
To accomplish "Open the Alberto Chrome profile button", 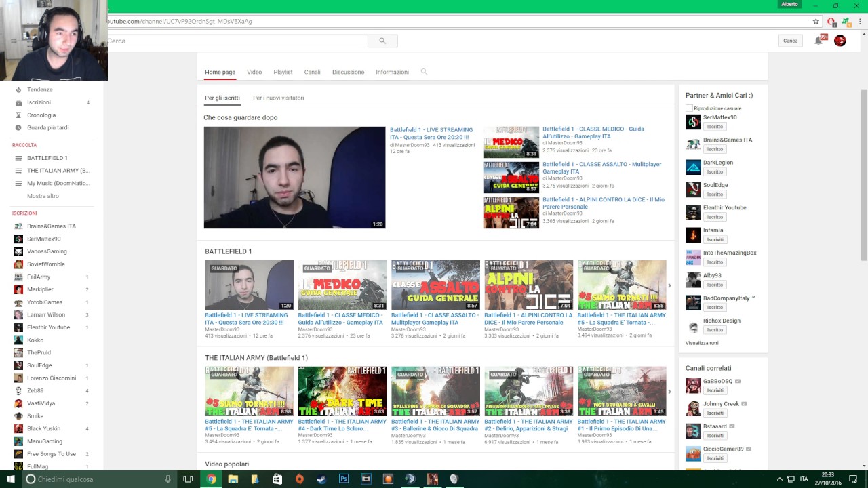I will click(789, 4).
